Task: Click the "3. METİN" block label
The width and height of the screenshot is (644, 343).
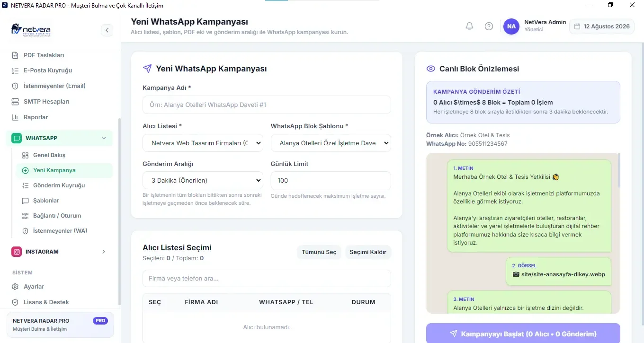Action: point(464,299)
